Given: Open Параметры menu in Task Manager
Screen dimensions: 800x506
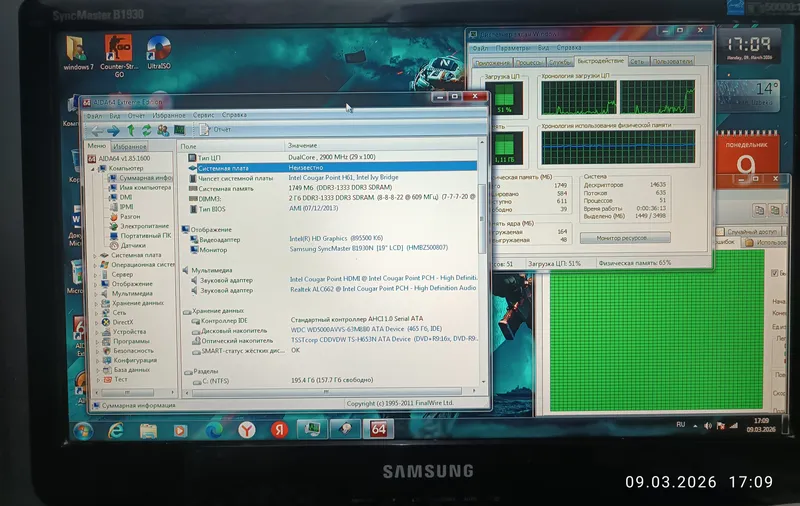Looking at the screenshot, I should (x=512, y=48).
